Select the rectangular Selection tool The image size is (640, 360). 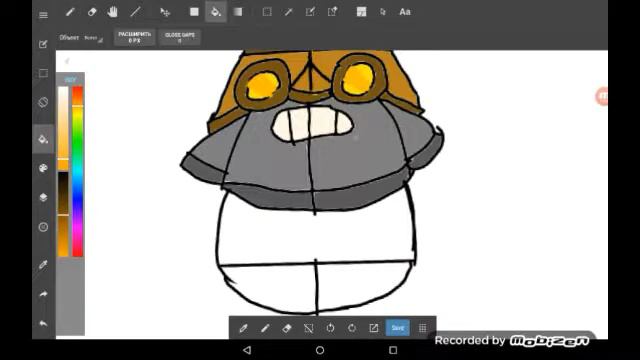click(x=267, y=12)
